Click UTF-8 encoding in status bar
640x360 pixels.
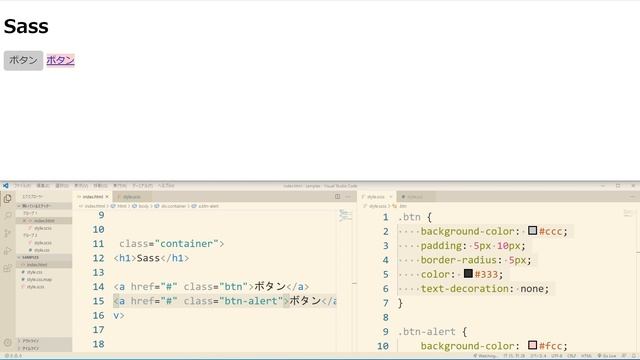[x=557, y=356]
